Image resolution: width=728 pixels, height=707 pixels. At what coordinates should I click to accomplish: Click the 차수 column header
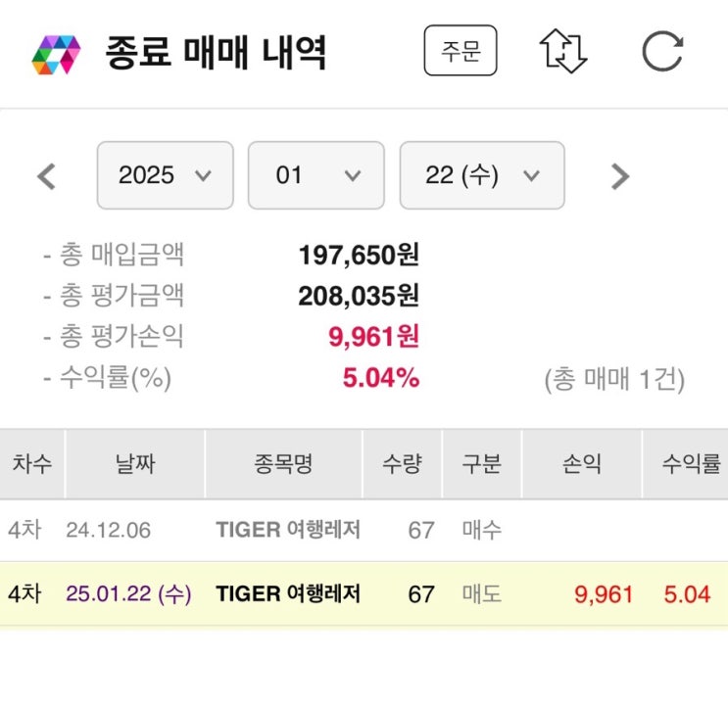(32, 464)
